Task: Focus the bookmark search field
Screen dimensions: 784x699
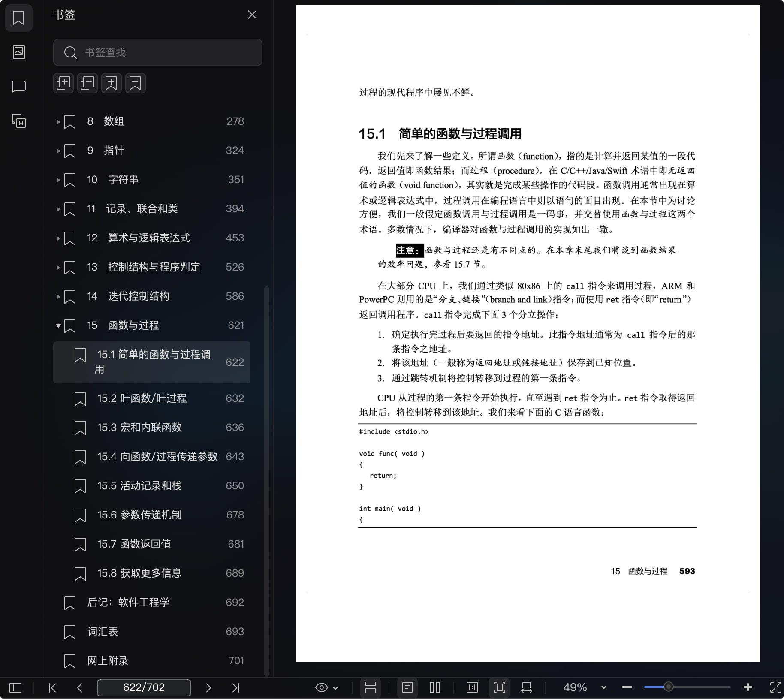Action: click(x=157, y=52)
